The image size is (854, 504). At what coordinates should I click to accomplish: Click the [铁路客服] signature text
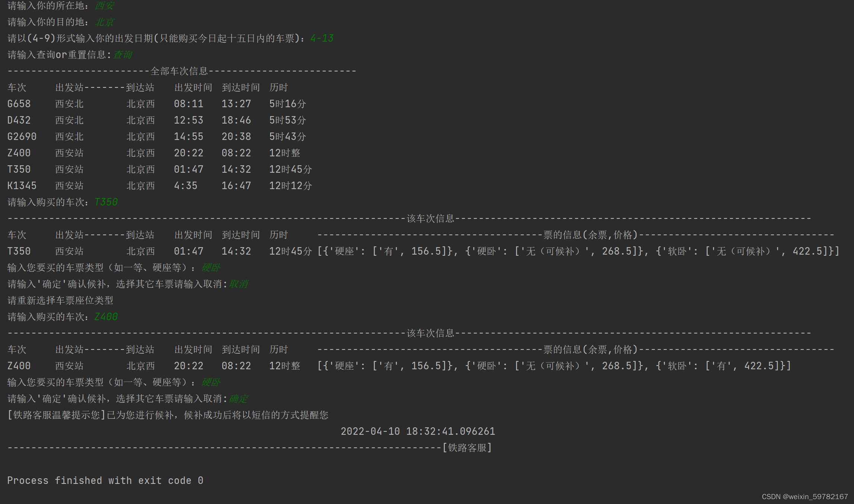coord(467,448)
